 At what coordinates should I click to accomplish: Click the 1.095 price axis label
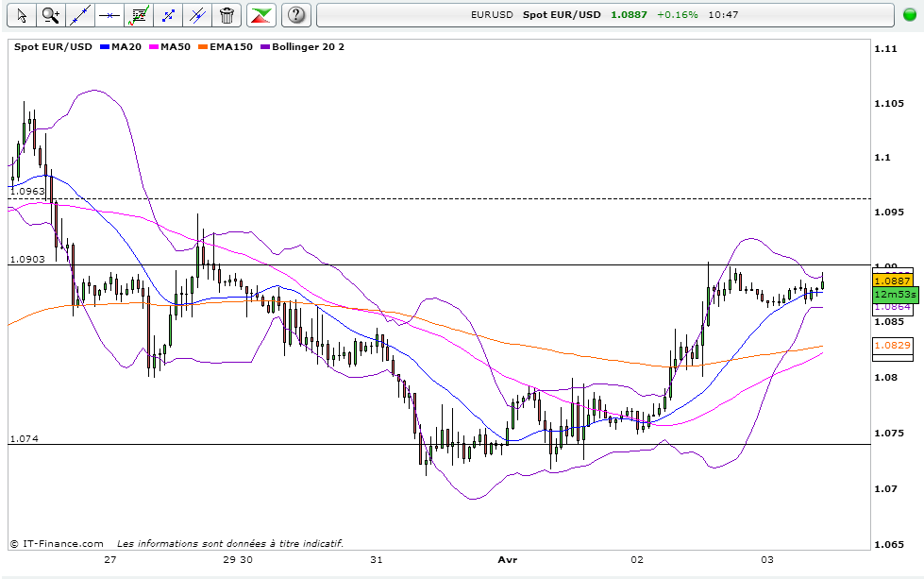(888, 213)
